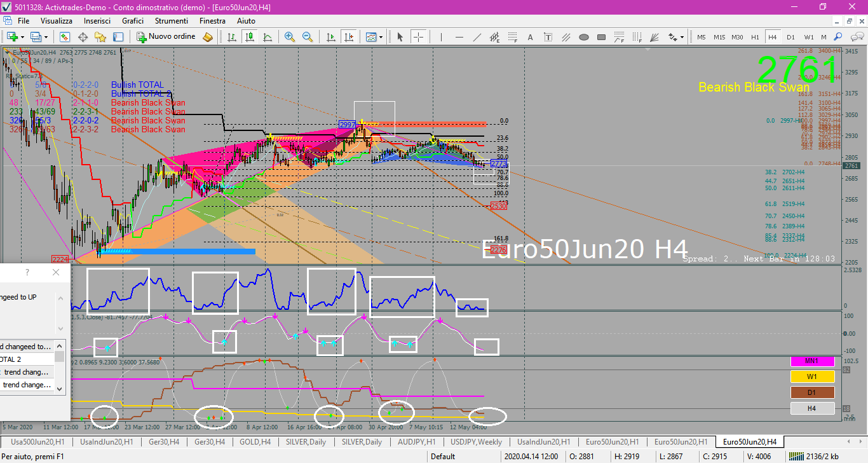The image size is (868, 463).
Task: Select the ellipse drawing tool
Action: (583, 37)
